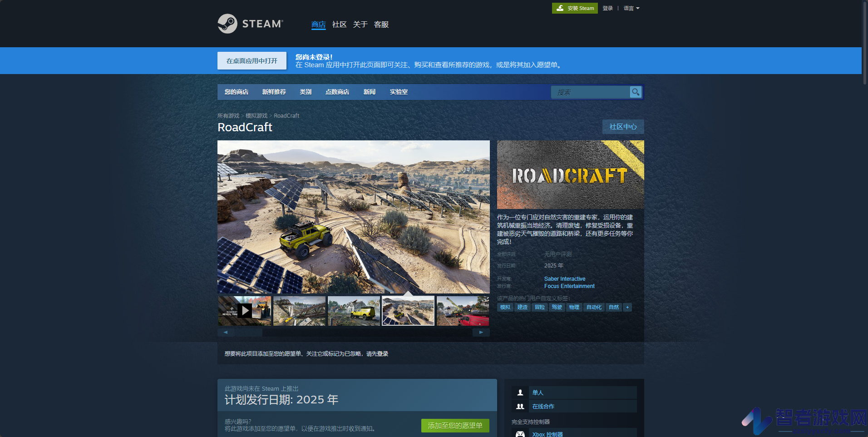Click the carousel right arrow
The height and width of the screenshot is (437, 868).
pyautogui.click(x=481, y=332)
